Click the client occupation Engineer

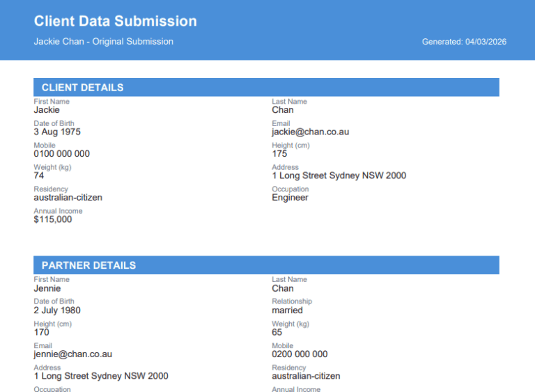tap(290, 198)
